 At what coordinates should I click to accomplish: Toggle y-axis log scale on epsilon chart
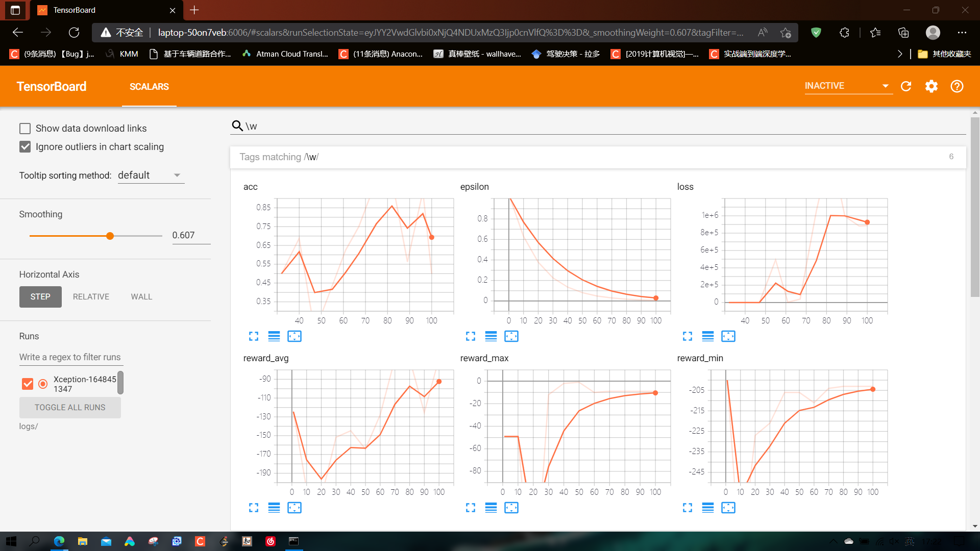(x=491, y=336)
